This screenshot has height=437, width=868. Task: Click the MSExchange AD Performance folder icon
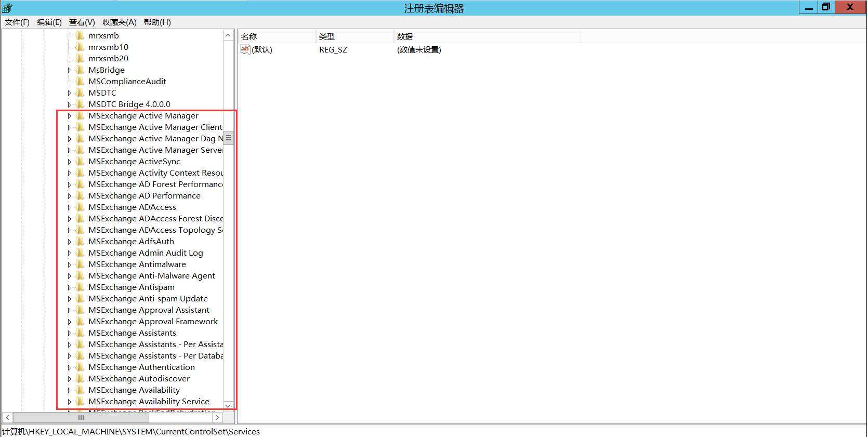tap(80, 195)
